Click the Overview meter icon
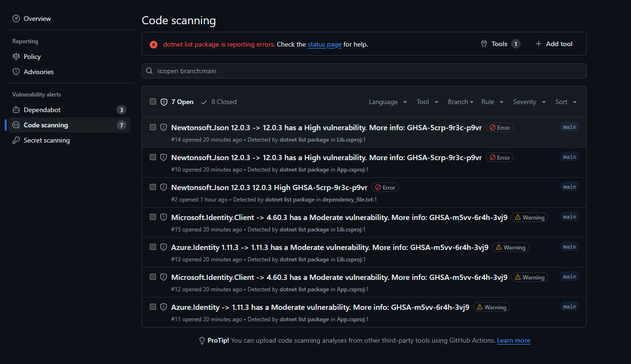Screen dimensions: 631x364 click(x=16, y=19)
